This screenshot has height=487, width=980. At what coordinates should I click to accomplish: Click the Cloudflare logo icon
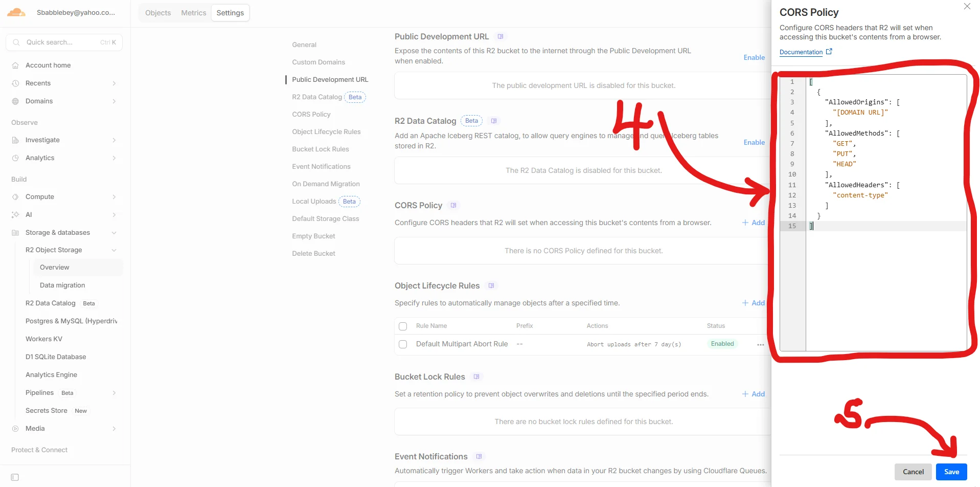[16, 12]
